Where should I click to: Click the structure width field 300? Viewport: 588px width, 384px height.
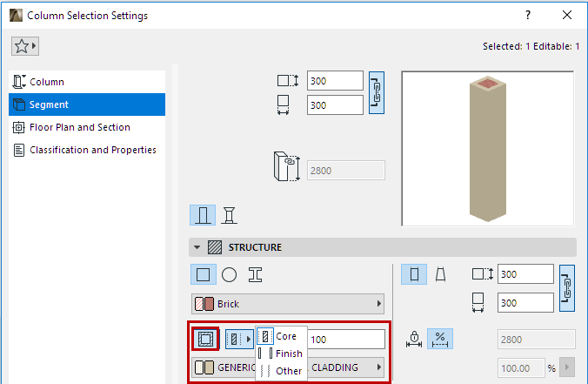[x=525, y=302]
